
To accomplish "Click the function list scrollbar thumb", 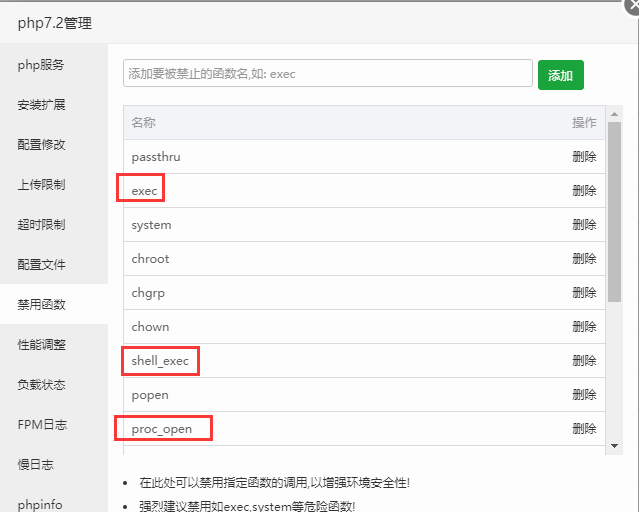I will pos(615,212).
